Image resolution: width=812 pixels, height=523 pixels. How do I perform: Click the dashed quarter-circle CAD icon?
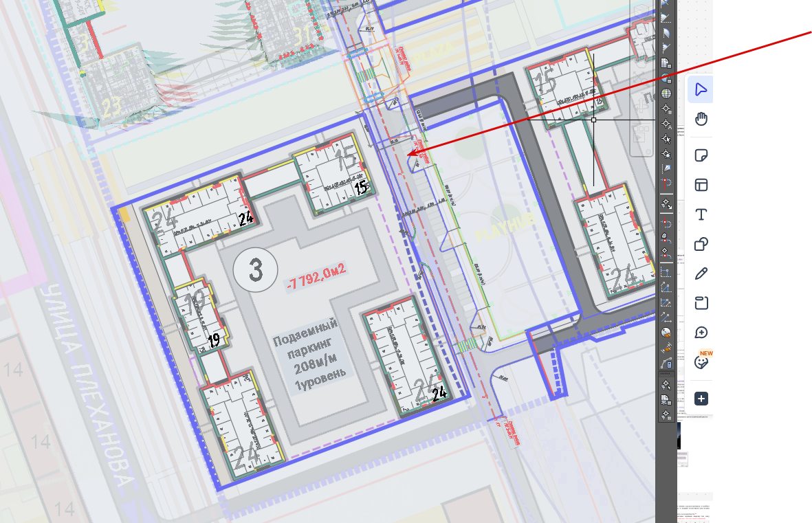[666, 33]
